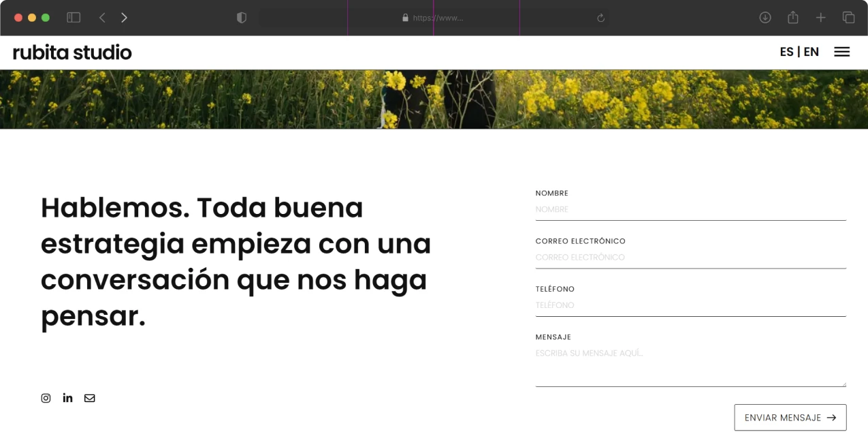Click the email envelope icon
Screen dimensions: 868x447
click(x=89, y=398)
